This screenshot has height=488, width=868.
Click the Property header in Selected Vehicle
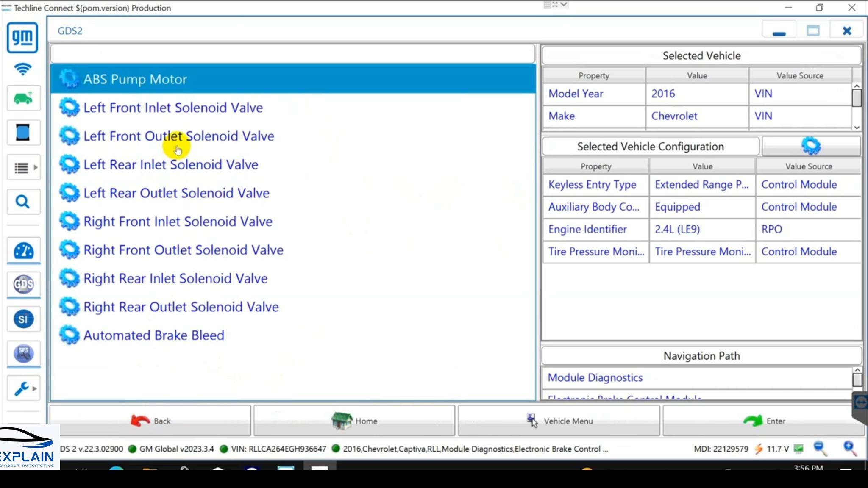pyautogui.click(x=594, y=75)
